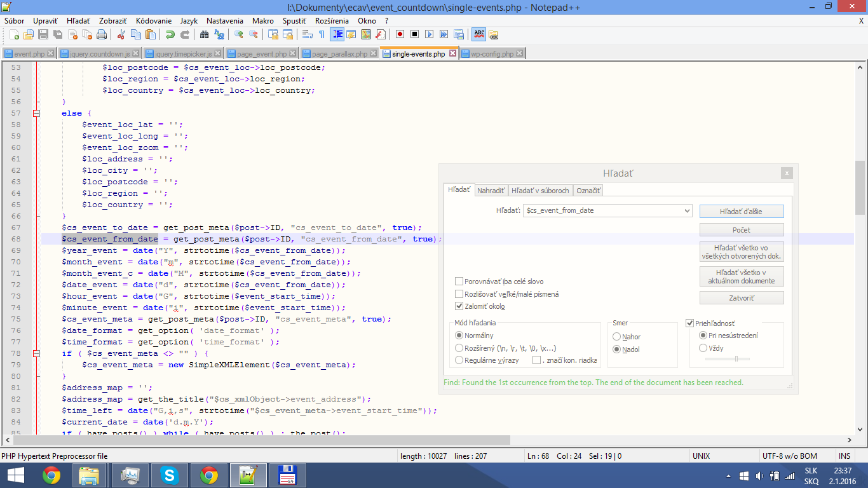Open Find via binoculars toolbar icon
This screenshot has width=868, height=488.
pyautogui.click(x=204, y=34)
